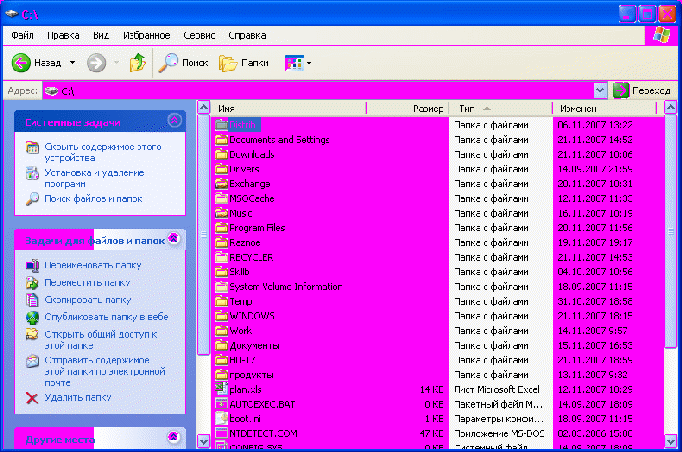Click globe icon beside Опубликовать папку в вебе

(32, 318)
